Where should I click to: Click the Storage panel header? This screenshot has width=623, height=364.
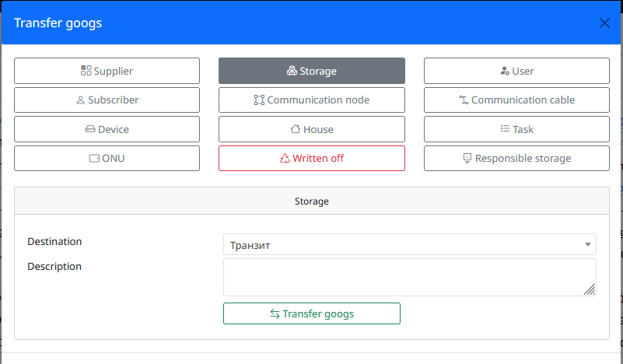[311, 201]
